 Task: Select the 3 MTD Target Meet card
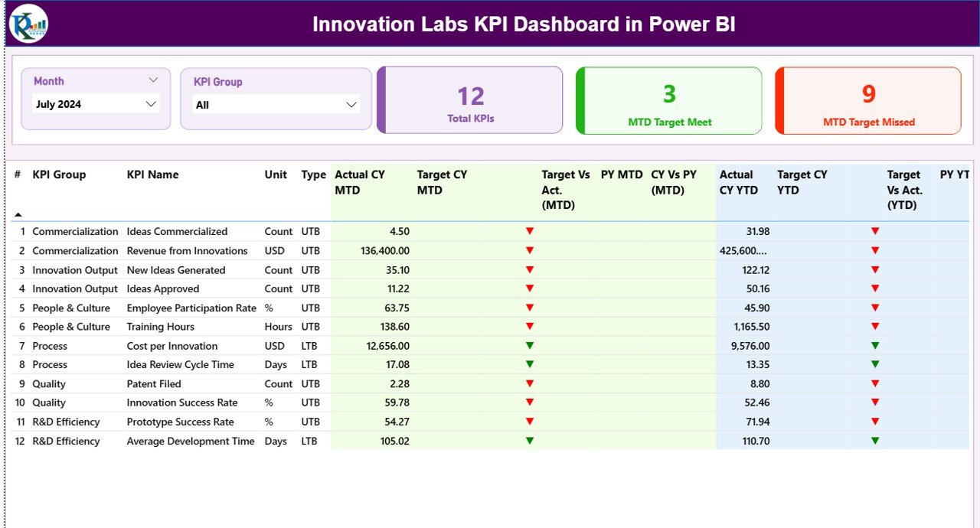point(668,99)
